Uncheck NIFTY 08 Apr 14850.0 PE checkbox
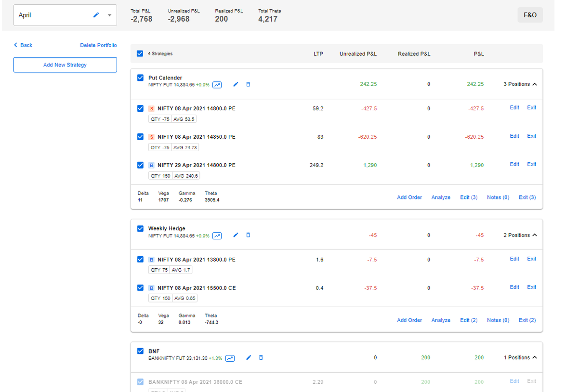578x392 pixels. pyautogui.click(x=140, y=137)
